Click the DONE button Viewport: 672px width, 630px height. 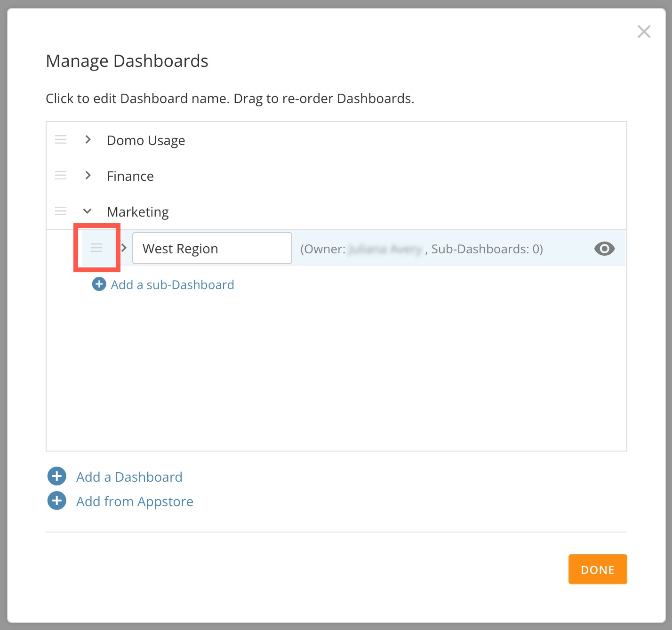coord(598,569)
